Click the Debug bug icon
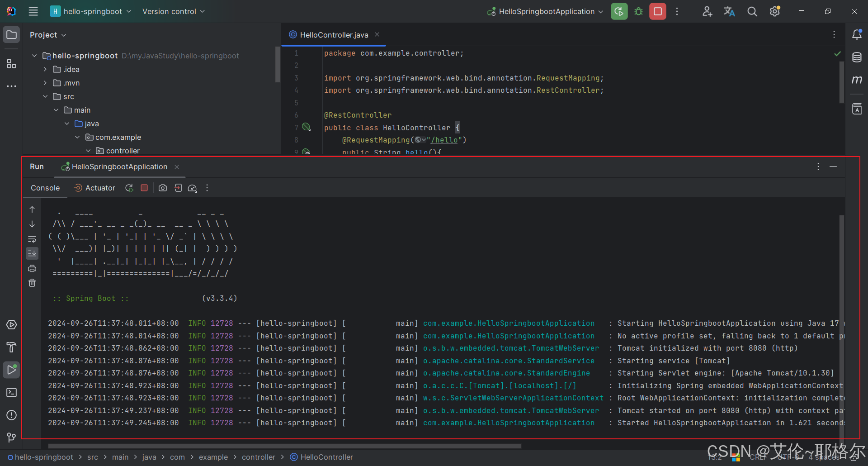The height and width of the screenshot is (466, 868). (x=638, y=11)
